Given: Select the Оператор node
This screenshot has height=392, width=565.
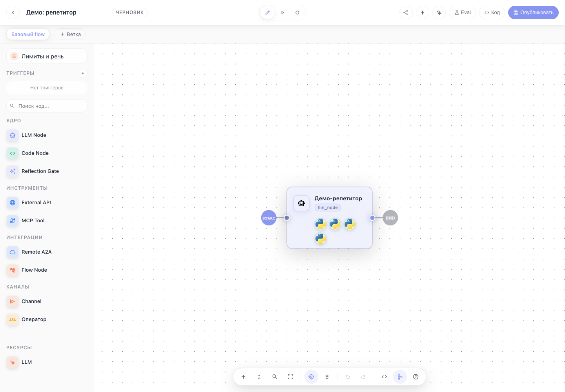Looking at the screenshot, I should point(47,319).
